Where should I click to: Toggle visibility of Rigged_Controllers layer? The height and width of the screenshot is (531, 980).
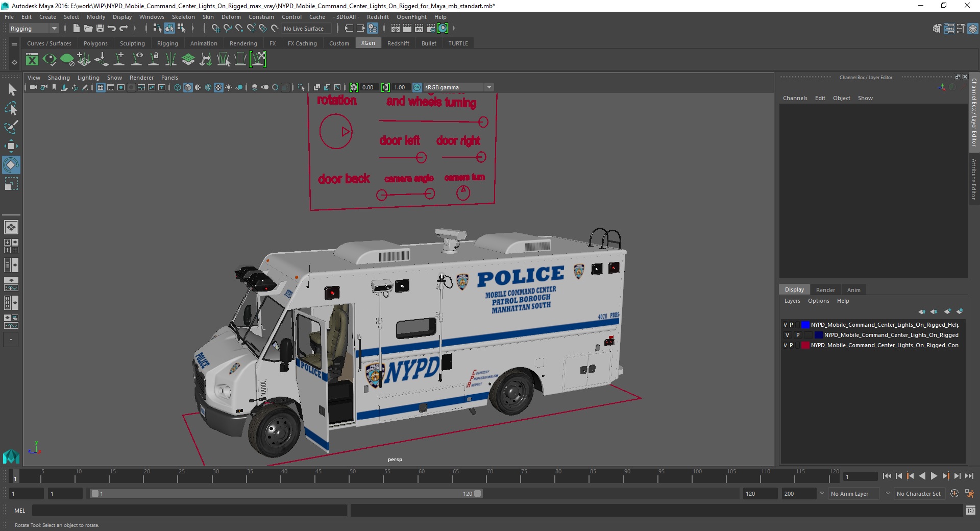click(x=785, y=345)
